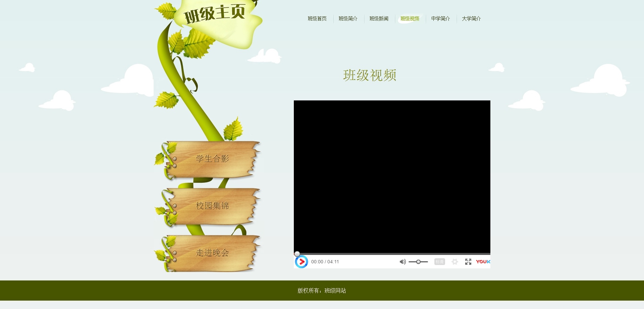
Task: Go to 班级首页 in the navigation
Action: [x=317, y=18]
